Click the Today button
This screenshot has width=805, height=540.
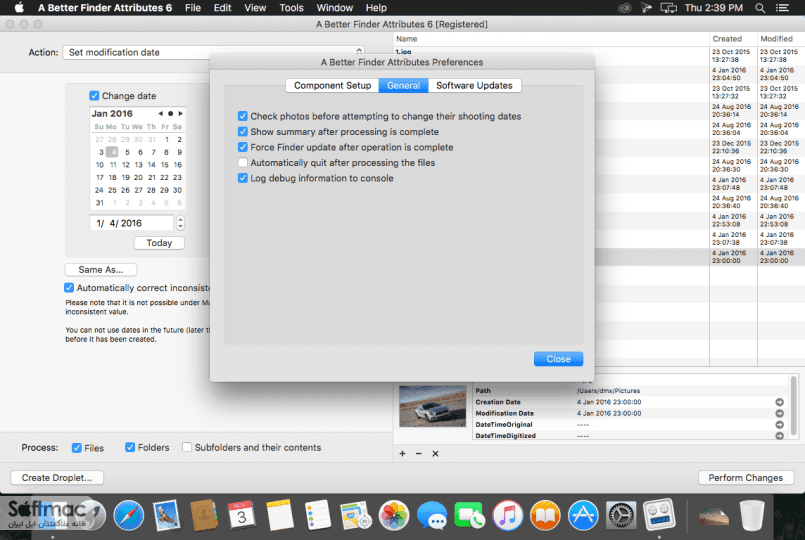159,243
